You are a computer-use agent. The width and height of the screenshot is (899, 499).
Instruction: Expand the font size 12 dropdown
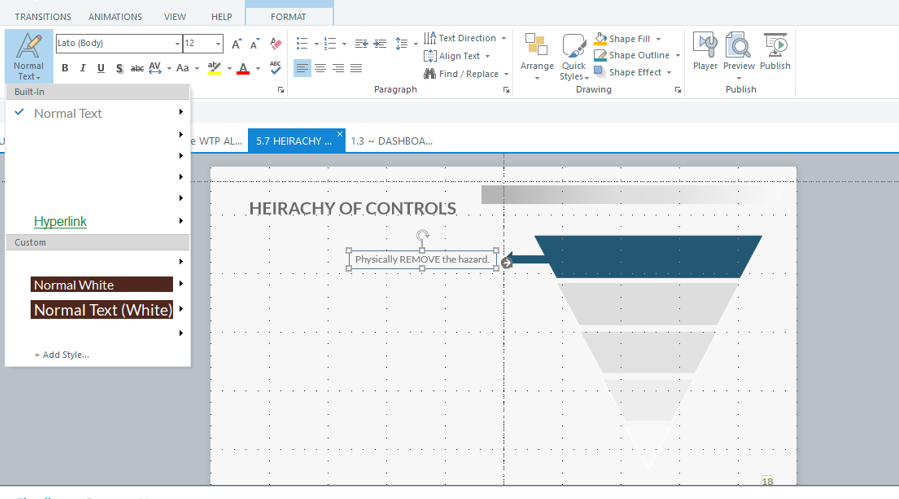218,44
